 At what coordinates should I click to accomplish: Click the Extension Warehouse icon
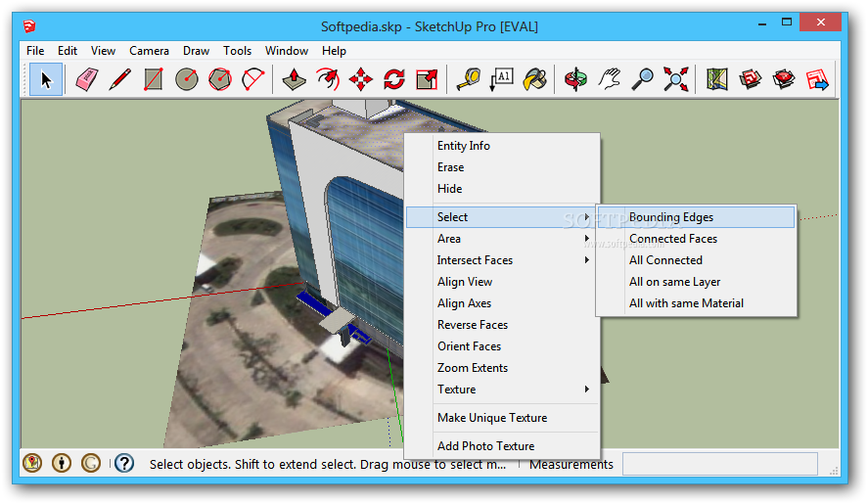[x=783, y=79]
